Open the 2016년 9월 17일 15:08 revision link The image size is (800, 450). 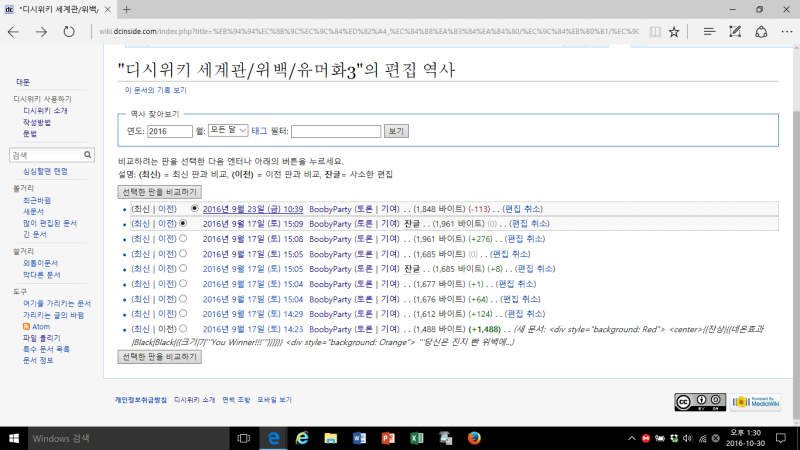253,239
